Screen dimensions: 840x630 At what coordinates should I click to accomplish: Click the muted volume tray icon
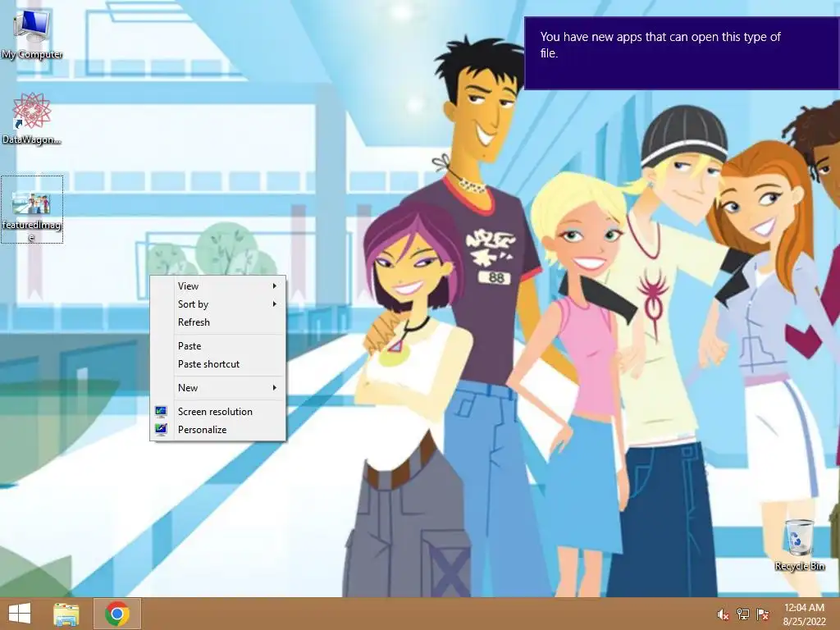pos(723,614)
